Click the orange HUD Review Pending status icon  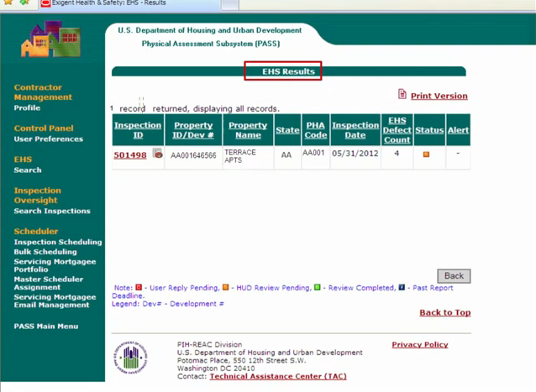point(426,154)
